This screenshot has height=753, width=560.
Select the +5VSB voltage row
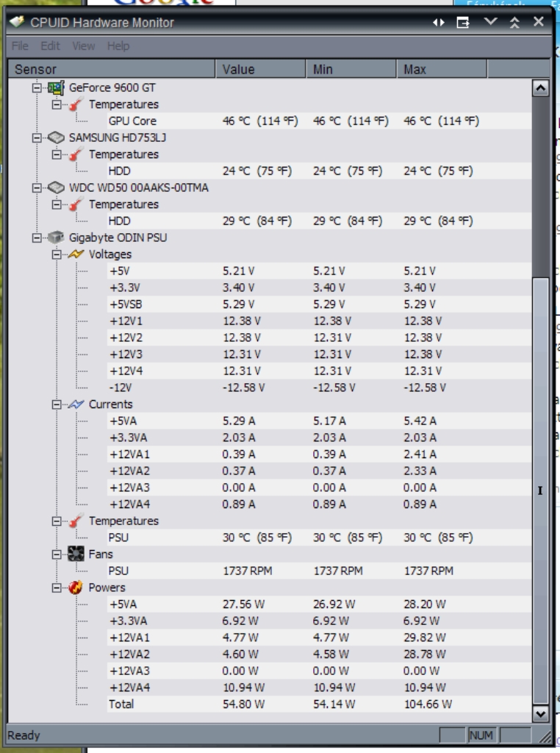(x=319, y=304)
